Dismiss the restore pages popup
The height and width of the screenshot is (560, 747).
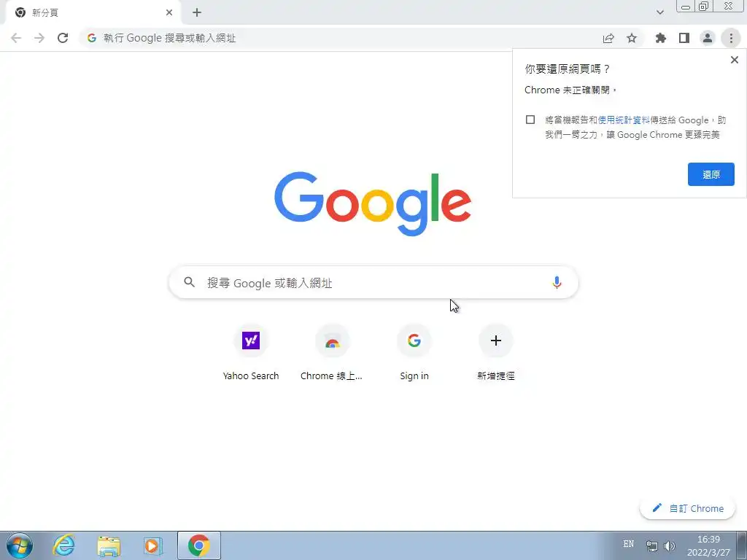click(x=734, y=60)
